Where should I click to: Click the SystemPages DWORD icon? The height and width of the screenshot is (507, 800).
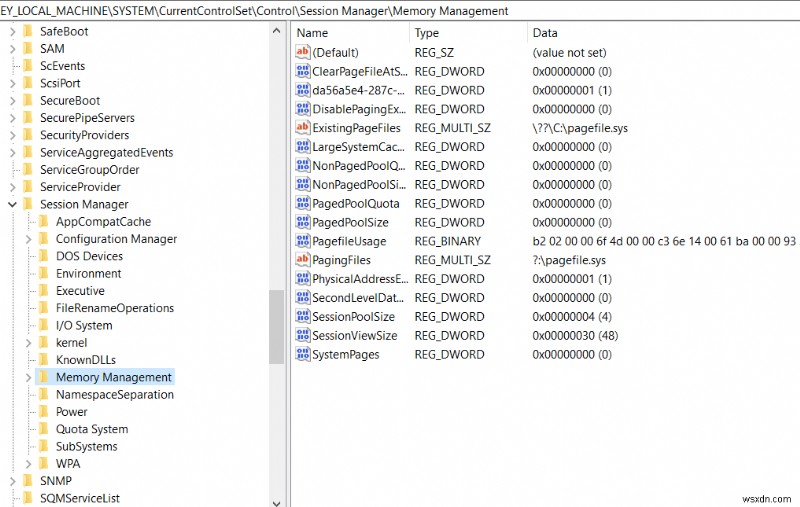tap(303, 354)
